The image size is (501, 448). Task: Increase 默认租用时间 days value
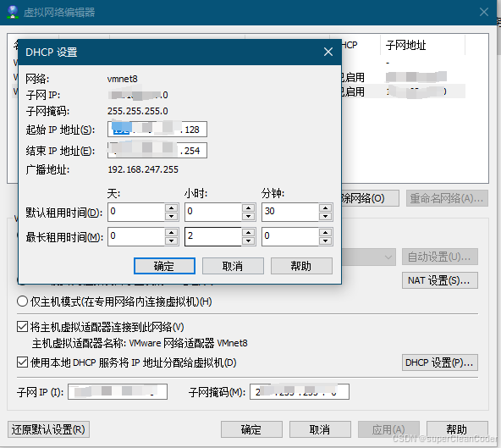172,207
